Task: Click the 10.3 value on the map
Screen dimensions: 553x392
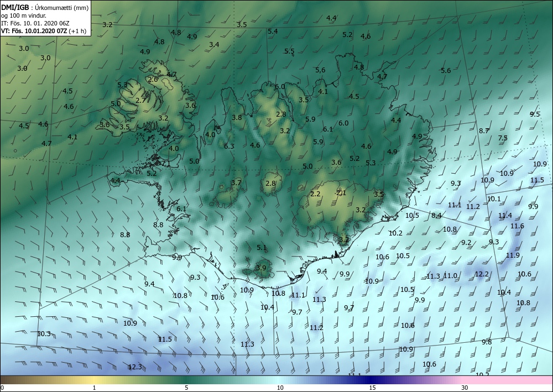Action: click(44, 333)
